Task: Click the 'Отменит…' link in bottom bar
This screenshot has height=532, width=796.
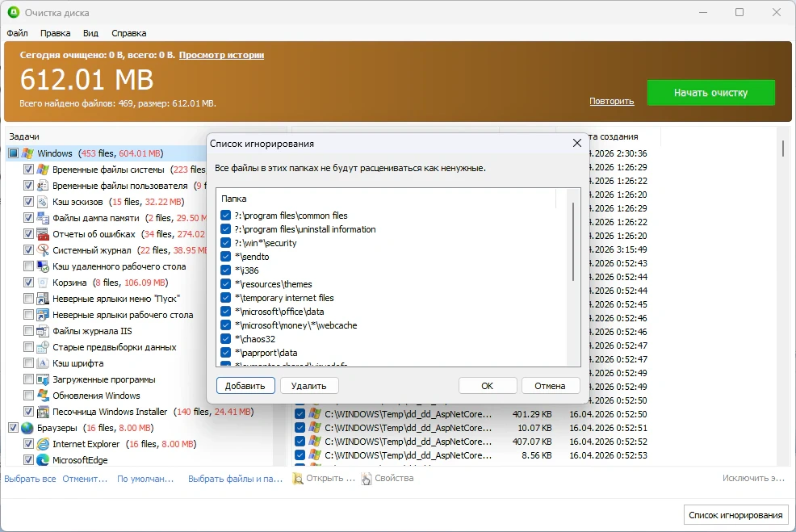Action: [x=85, y=479]
